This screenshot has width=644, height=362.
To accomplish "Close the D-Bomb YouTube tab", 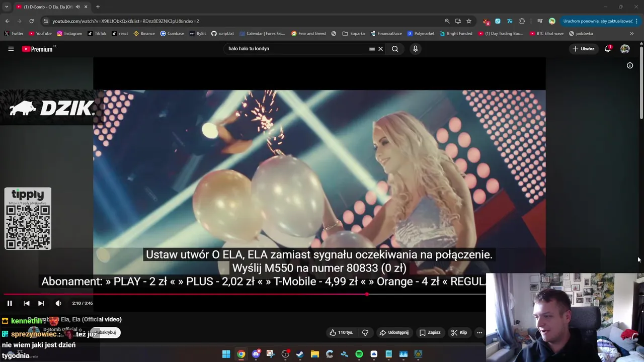I will [86, 7].
